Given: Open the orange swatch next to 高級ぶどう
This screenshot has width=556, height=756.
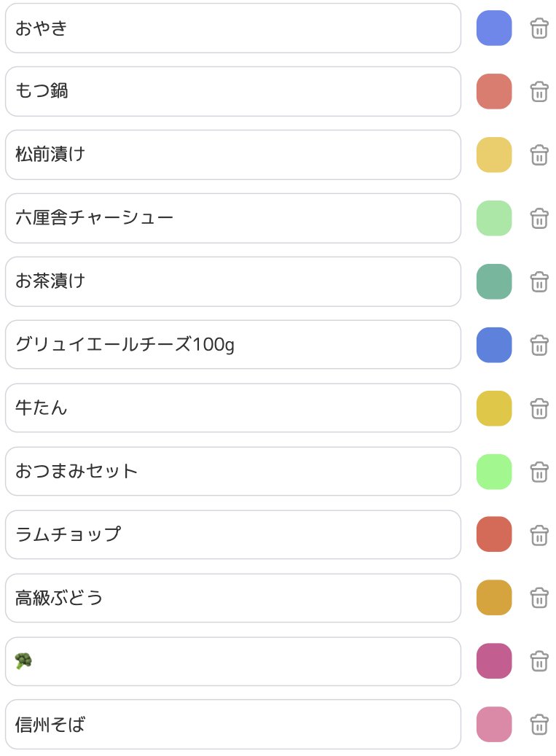Looking at the screenshot, I should [x=494, y=597].
